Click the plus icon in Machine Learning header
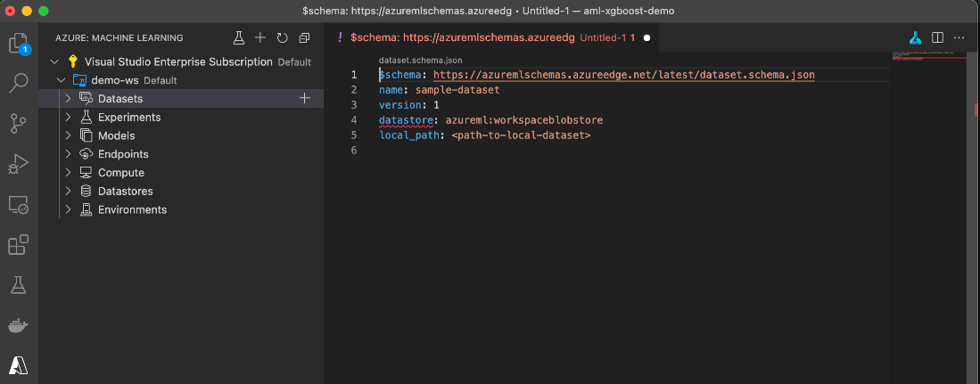Image resolution: width=980 pixels, height=384 pixels. 260,38
